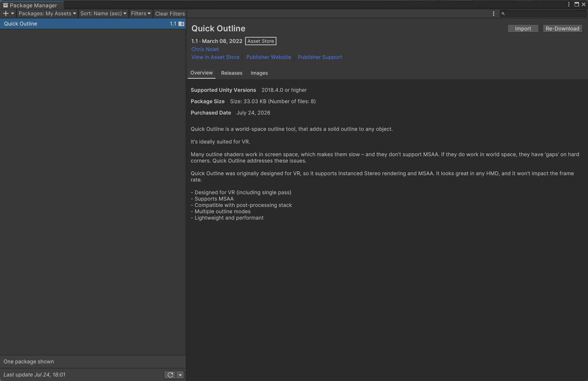Image resolution: width=588 pixels, height=381 pixels.
Task: Switch to the Overview tab
Action: coord(202,73)
